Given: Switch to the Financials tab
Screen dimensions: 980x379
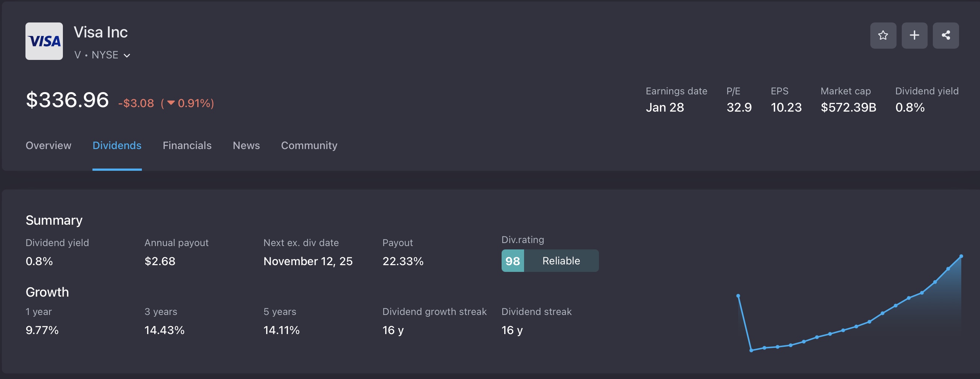Looking at the screenshot, I should pos(187,145).
